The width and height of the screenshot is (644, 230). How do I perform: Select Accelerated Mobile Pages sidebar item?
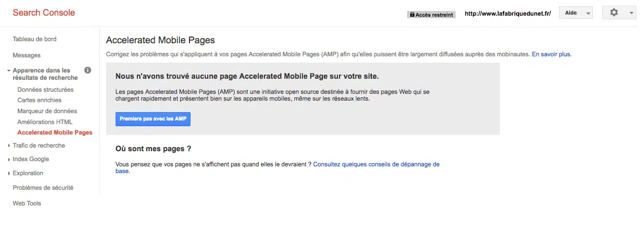[x=55, y=132]
